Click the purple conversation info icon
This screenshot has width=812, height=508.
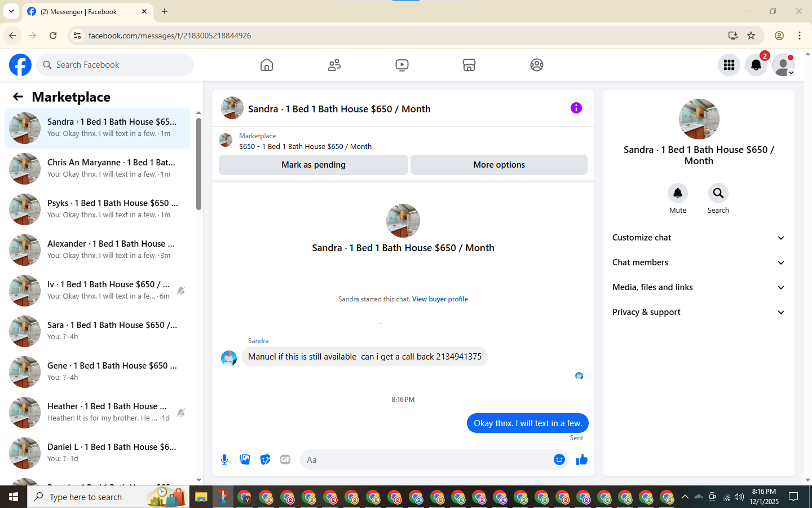pyautogui.click(x=576, y=108)
